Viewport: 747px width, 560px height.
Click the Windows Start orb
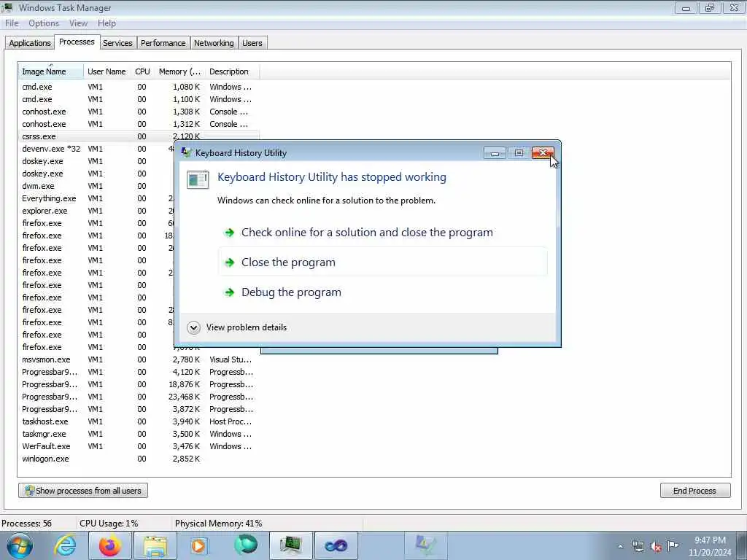(20, 545)
